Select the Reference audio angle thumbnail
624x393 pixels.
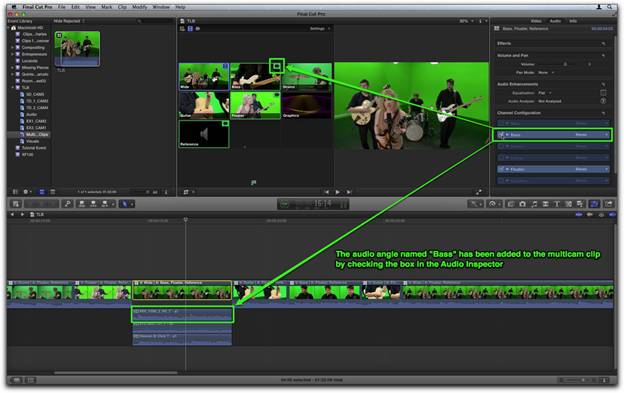coord(204,134)
